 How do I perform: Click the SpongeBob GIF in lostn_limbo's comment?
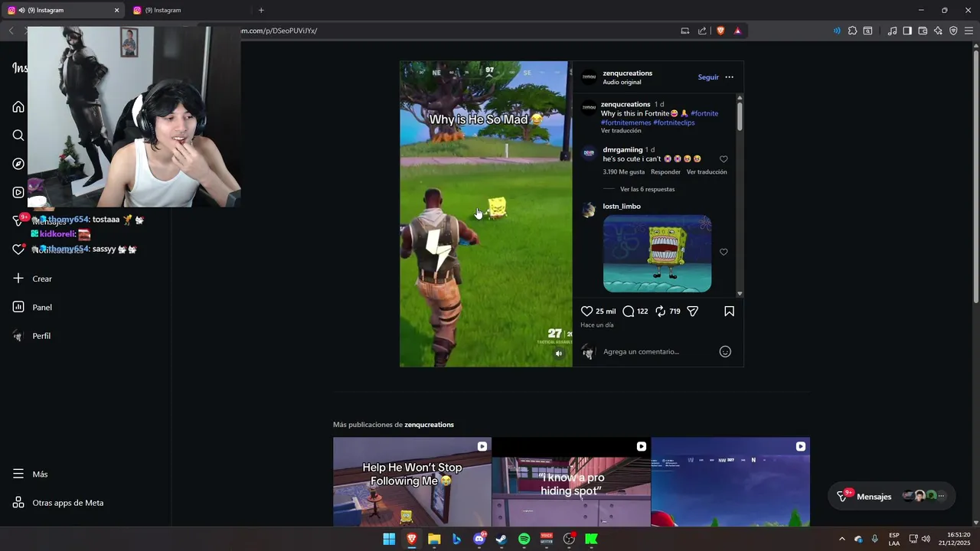(657, 253)
